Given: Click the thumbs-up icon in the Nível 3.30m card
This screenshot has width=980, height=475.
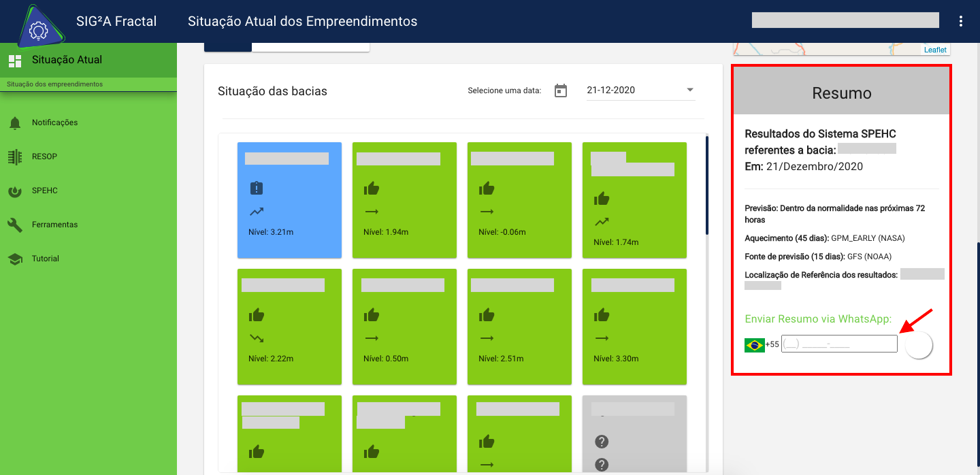Looking at the screenshot, I should point(602,314).
